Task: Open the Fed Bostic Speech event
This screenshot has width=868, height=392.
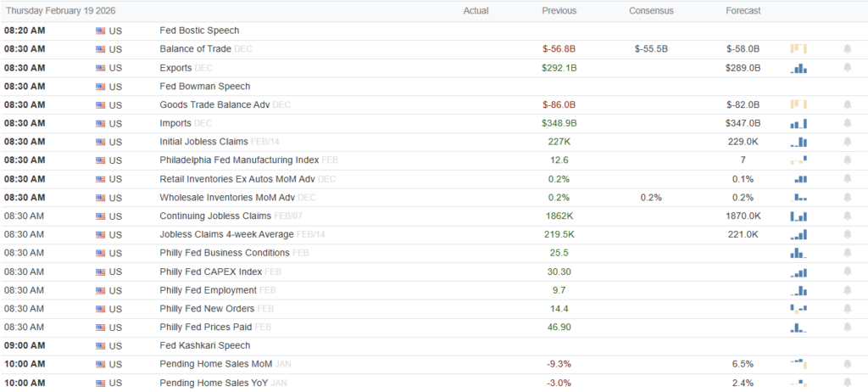Action: point(199,31)
